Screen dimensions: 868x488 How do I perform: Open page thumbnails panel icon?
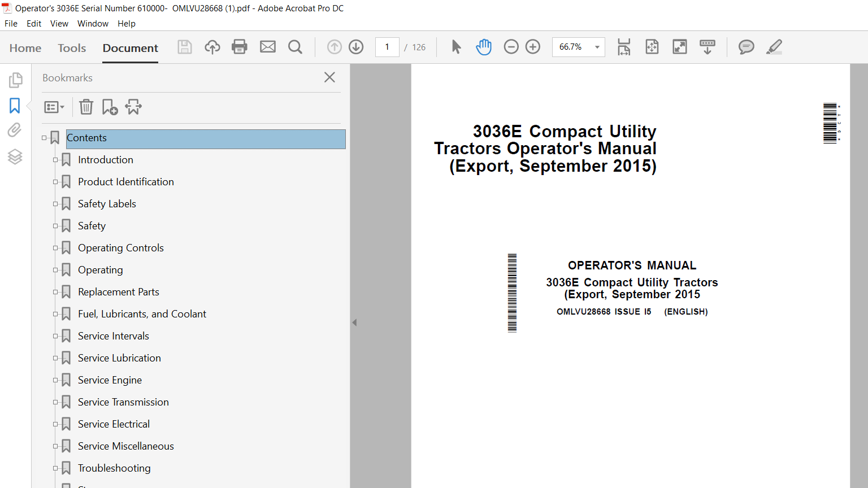tap(15, 80)
